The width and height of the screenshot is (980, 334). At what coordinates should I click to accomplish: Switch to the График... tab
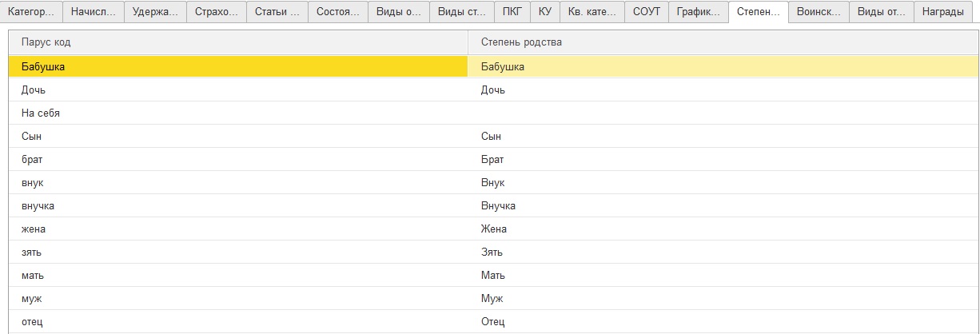[x=698, y=12]
